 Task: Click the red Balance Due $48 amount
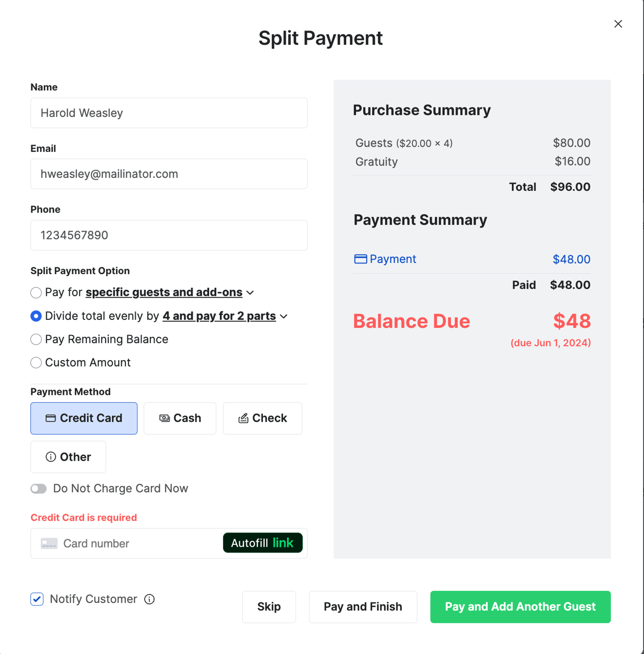[x=572, y=321]
